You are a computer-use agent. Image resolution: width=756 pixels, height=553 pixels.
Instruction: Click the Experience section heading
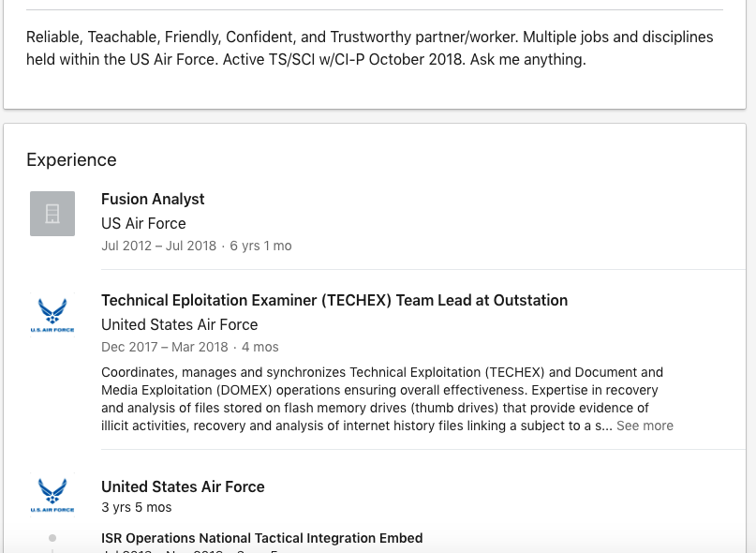tap(71, 159)
